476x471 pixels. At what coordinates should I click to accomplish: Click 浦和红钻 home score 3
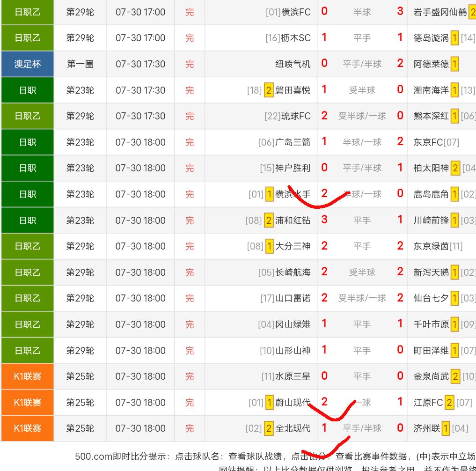click(324, 220)
